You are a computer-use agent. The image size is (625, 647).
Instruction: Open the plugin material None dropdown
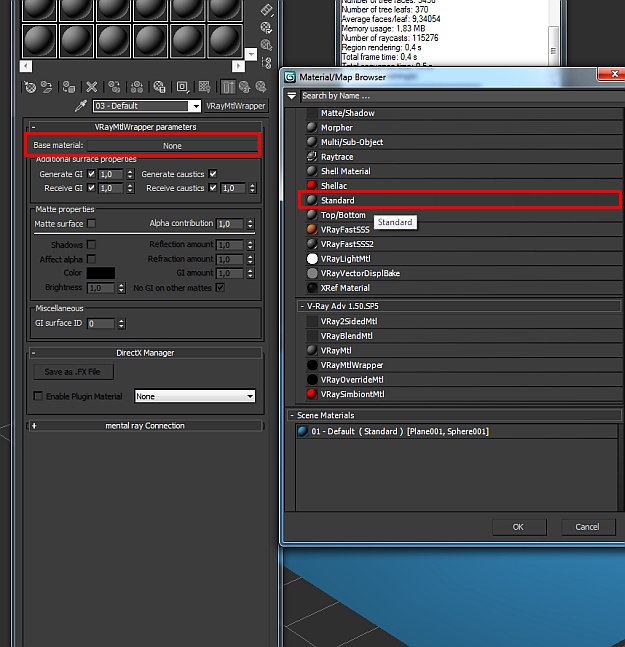click(195, 396)
